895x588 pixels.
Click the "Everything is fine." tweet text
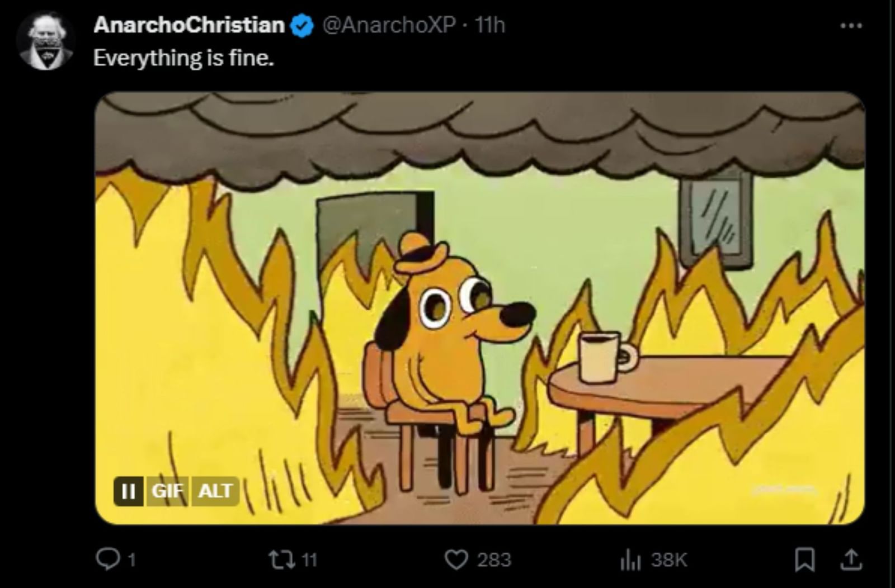click(183, 58)
